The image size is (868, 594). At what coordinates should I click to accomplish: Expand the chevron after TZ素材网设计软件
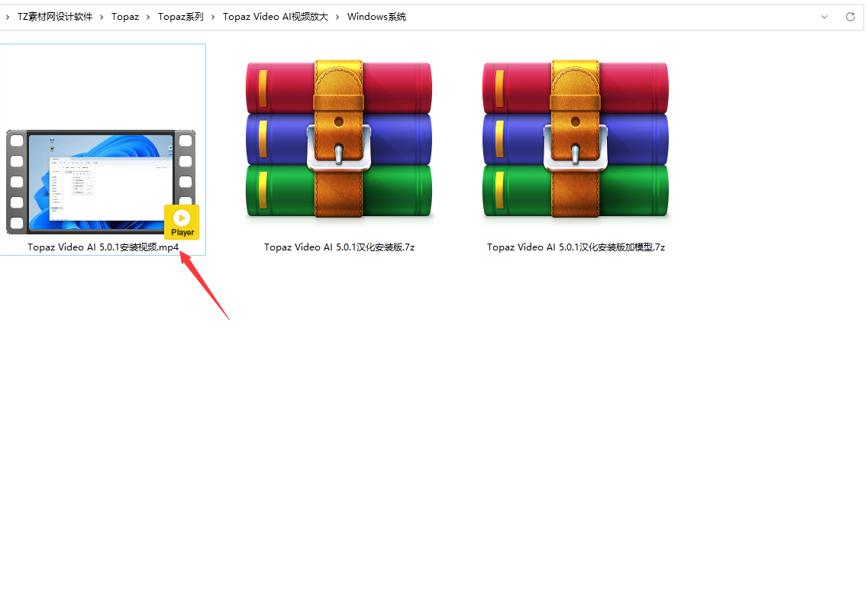(102, 17)
